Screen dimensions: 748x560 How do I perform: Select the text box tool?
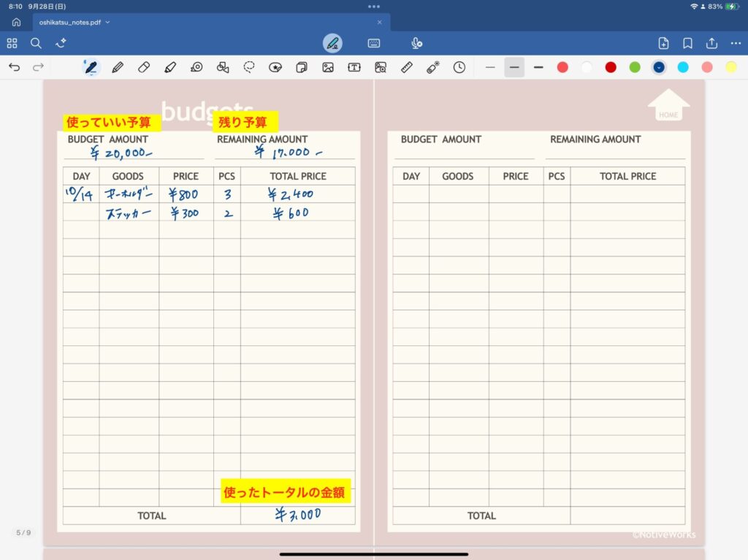(x=354, y=67)
